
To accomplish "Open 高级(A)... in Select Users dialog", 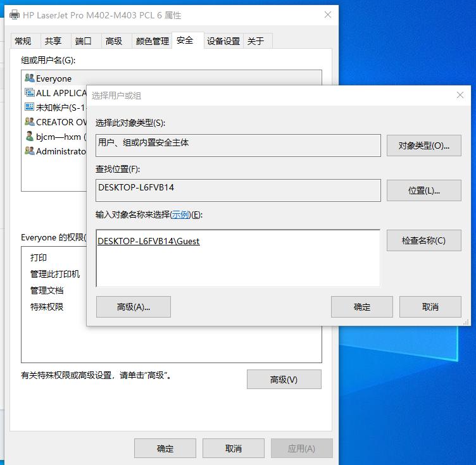I will 134,307.
